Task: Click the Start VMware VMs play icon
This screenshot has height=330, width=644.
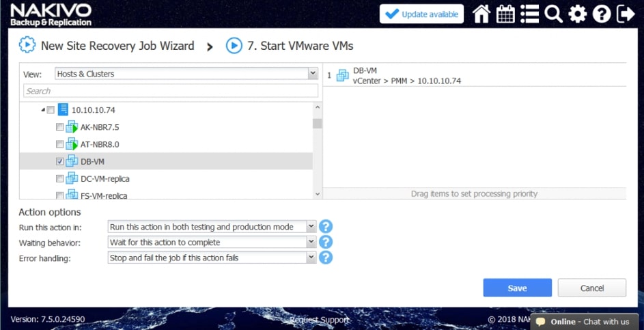Action: pos(234,45)
